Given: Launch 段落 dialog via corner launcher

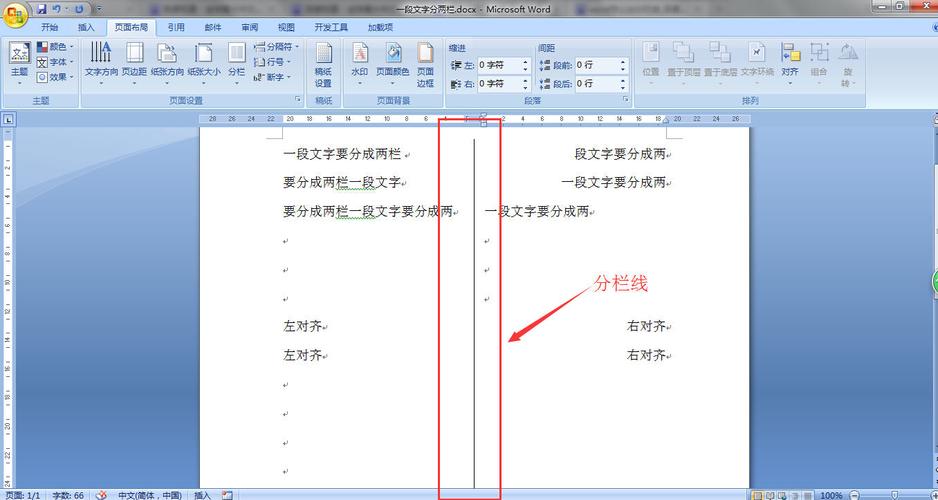Looking at the screenshot, I should pyautogui.click(x=626, y=99).
